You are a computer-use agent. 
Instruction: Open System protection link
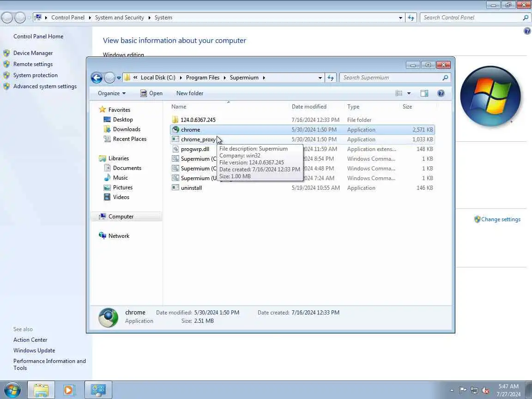(x=35, y=75)
